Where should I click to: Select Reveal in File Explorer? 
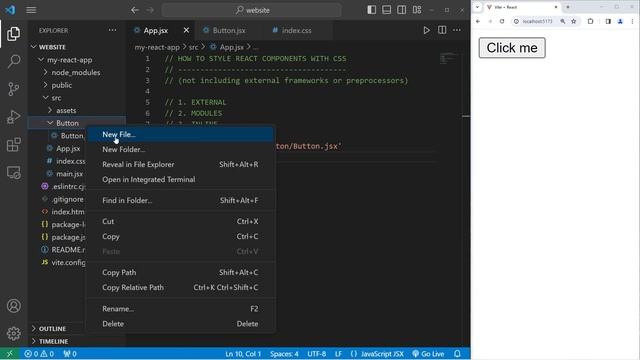pos(180,164)
